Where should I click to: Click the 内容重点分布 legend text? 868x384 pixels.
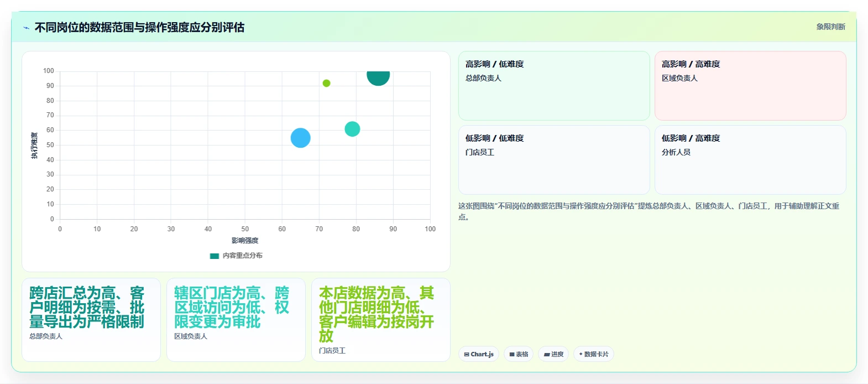[243, 256]
